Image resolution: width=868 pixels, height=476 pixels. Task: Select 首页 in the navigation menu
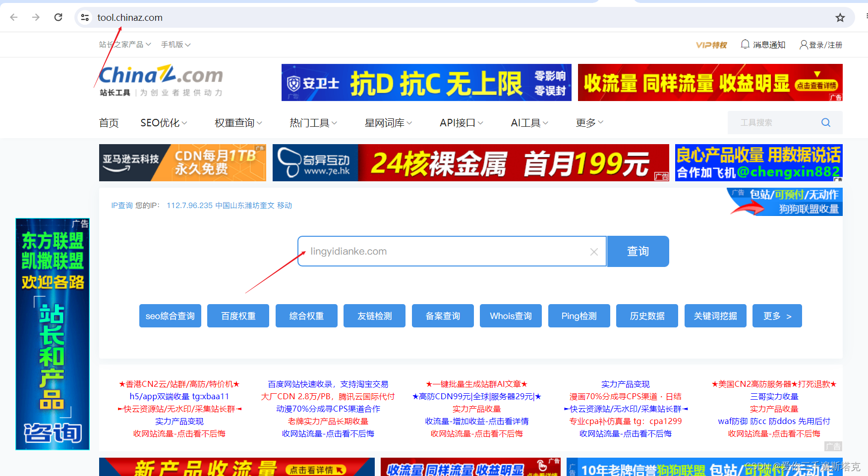pos(109,122)
